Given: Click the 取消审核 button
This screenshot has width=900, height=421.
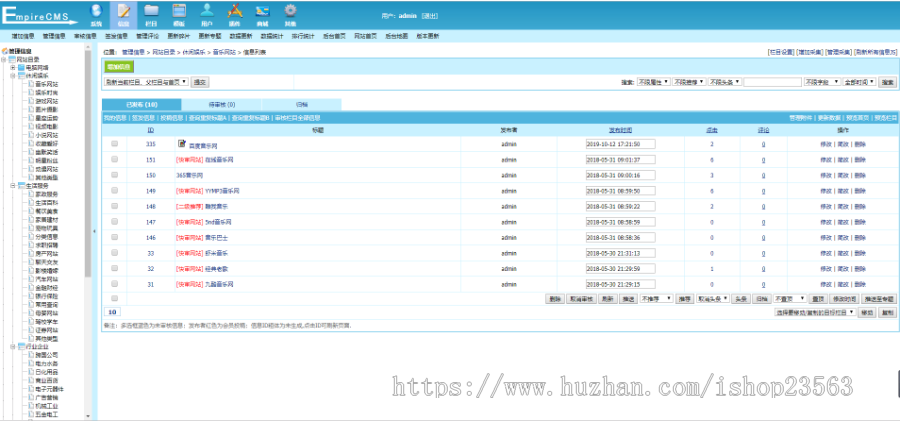Looking at the screenshot, I should pos(581,299).
